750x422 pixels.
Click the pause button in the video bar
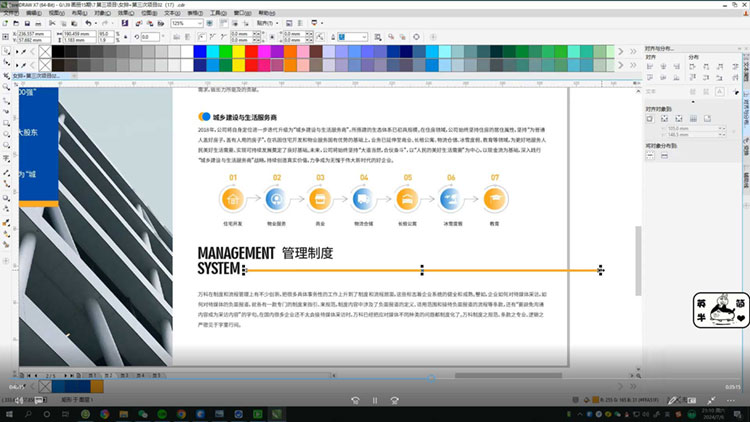375,398
